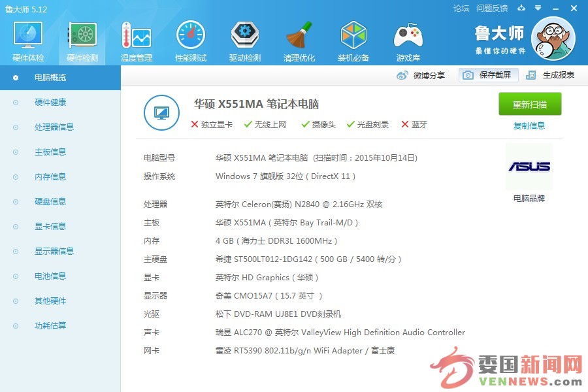This screenshot has height=392, width=588.
Task: Select 硬件检测 hardware detection icon
Action: pos(82,41)
